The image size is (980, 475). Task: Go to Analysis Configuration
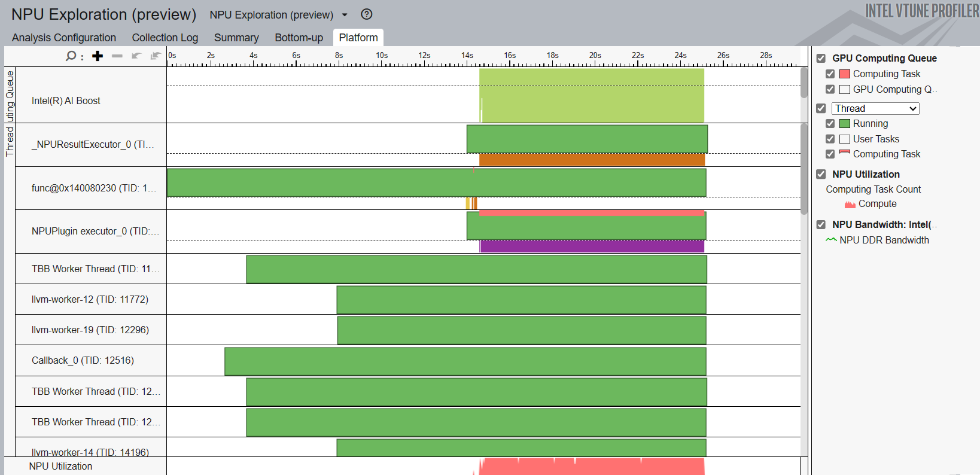64,38
